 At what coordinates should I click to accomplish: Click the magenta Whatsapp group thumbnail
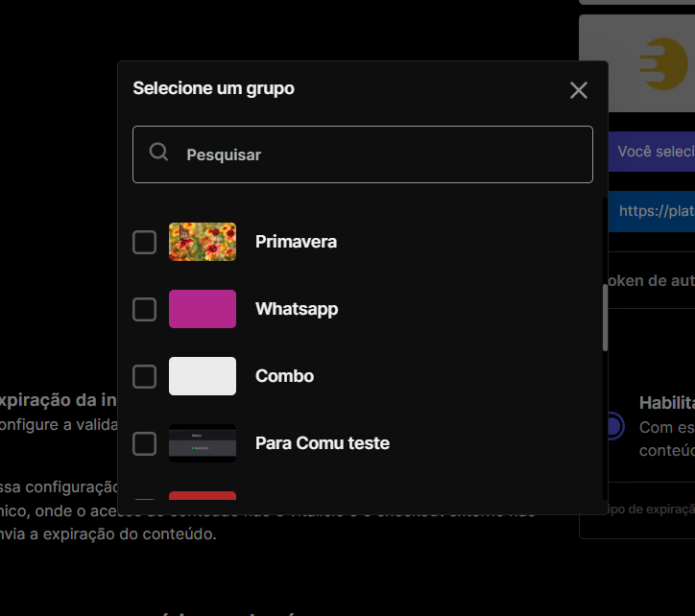pyautogui.click(x=203, y=309)
